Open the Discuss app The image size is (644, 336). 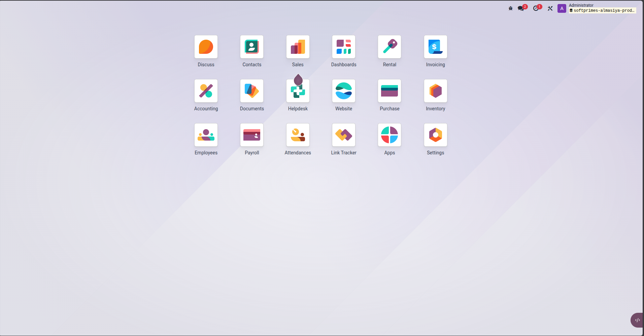click(206, 47)
